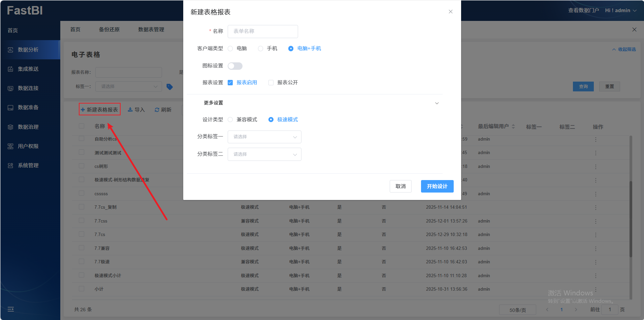Click the 数据分析 sidebar icon
Image resolution: width=644 pixels, height=320 pixels.
pyautogui.click(x=10, y=50)
